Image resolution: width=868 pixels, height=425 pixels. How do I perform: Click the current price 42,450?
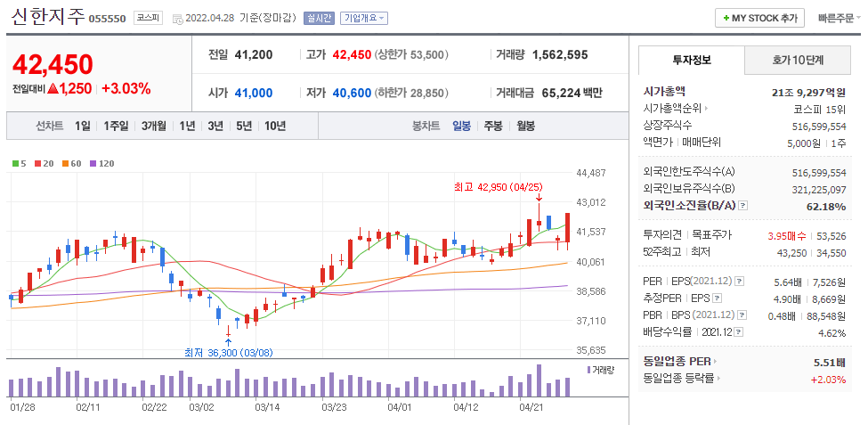(53, 65)
